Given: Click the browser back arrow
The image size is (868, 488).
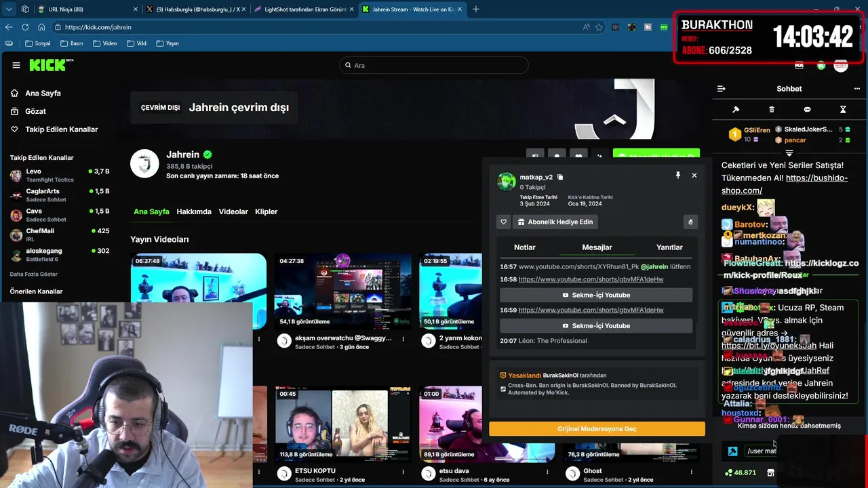Looking at the screenshot, I should (x=9, y=27).
